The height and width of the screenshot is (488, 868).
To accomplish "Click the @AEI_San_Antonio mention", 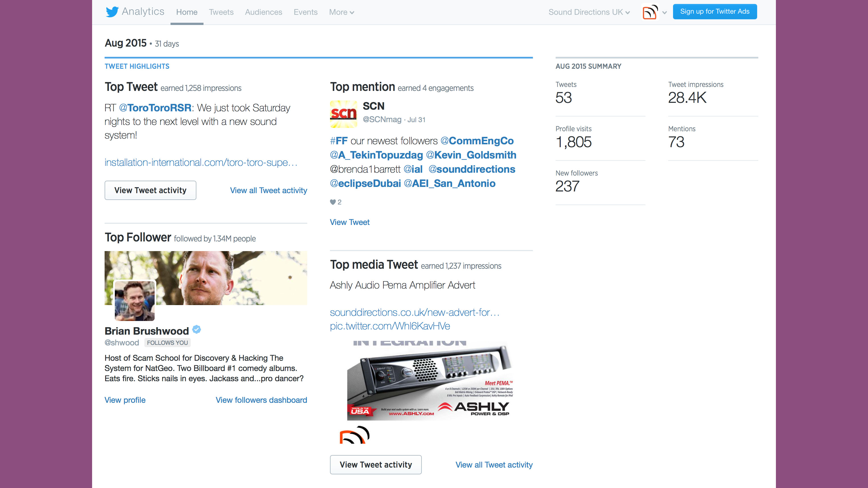I will [x=450, y=183].
